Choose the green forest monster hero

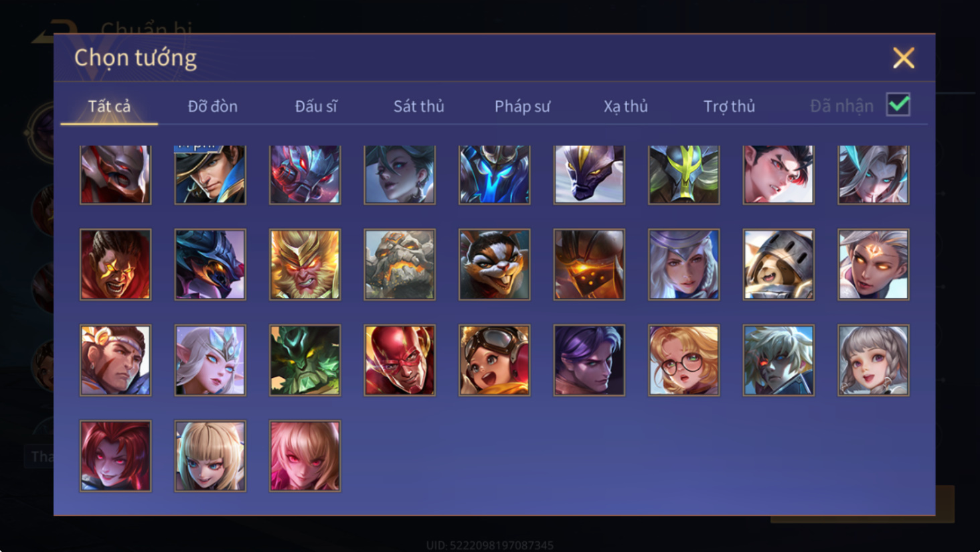click(305, 360)
